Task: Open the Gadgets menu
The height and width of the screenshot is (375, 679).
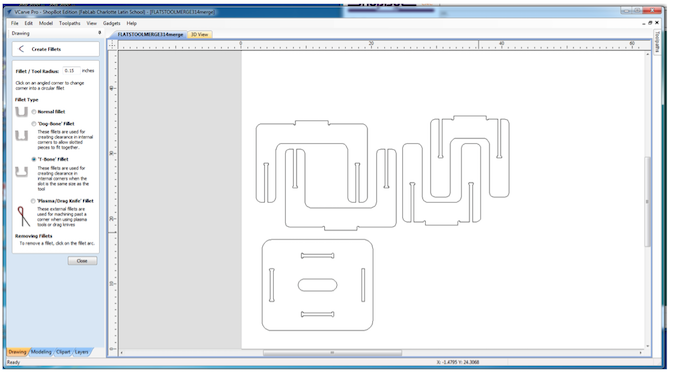Action: pyautogui.click(x=111, y=23)
